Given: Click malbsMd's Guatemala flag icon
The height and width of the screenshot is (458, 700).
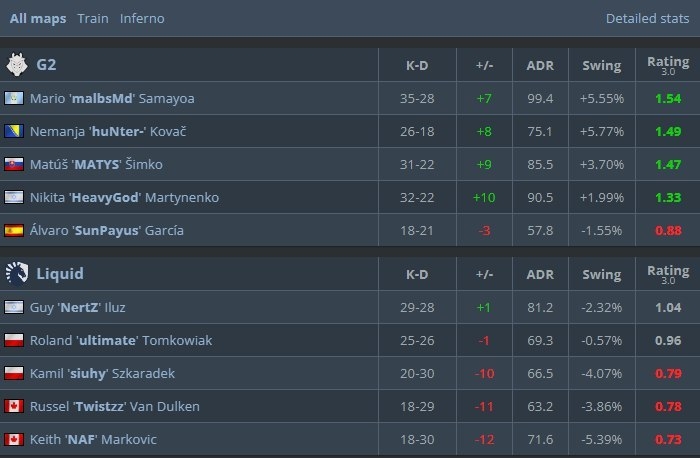Looking at the screenshot, I should tap(14, 98).
